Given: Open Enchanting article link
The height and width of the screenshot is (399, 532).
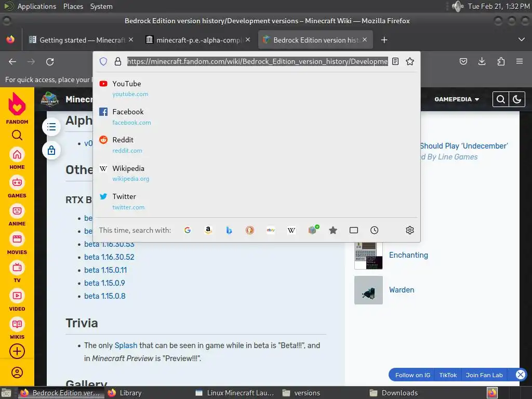Looking at the screenshot, I should [x=408, y=255].
